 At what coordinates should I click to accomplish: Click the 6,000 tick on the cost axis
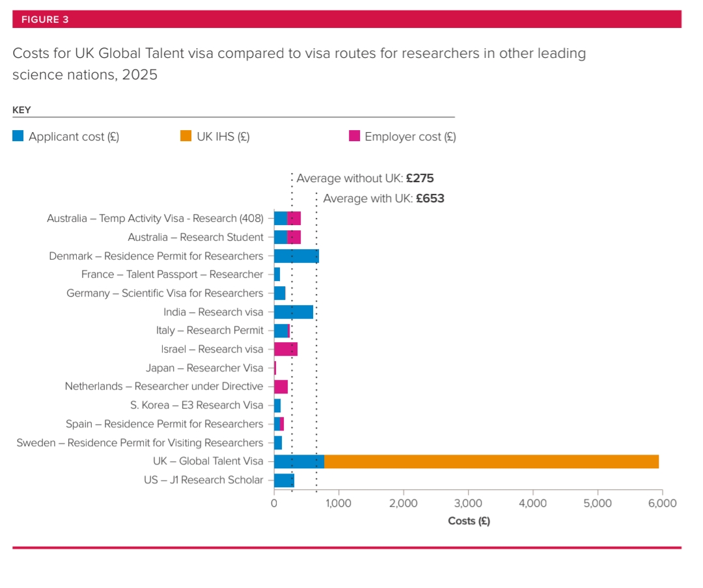pos(661,503)
